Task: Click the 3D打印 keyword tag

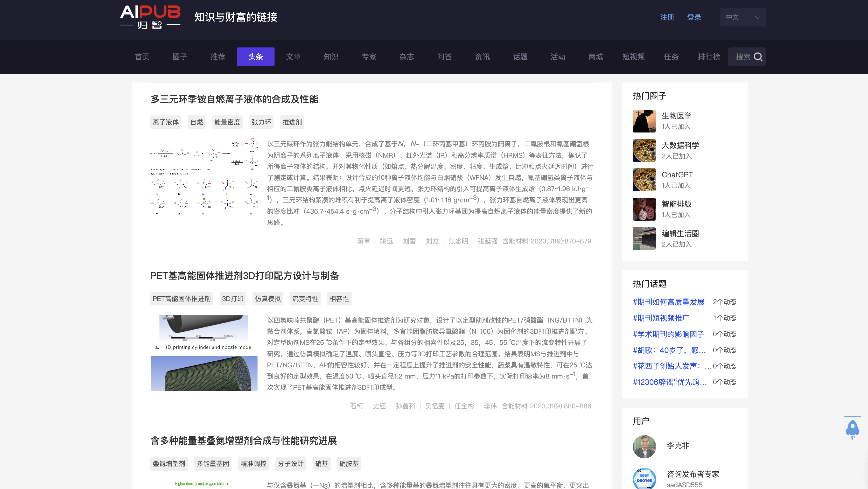Action: tap(233, 299)
